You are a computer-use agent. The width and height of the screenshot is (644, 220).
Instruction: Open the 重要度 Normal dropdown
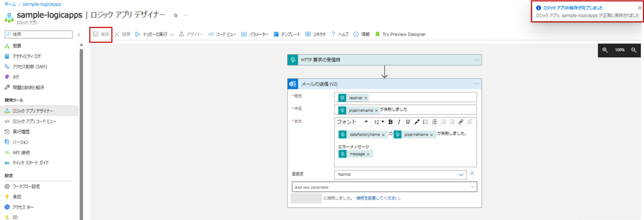[400, 174]
